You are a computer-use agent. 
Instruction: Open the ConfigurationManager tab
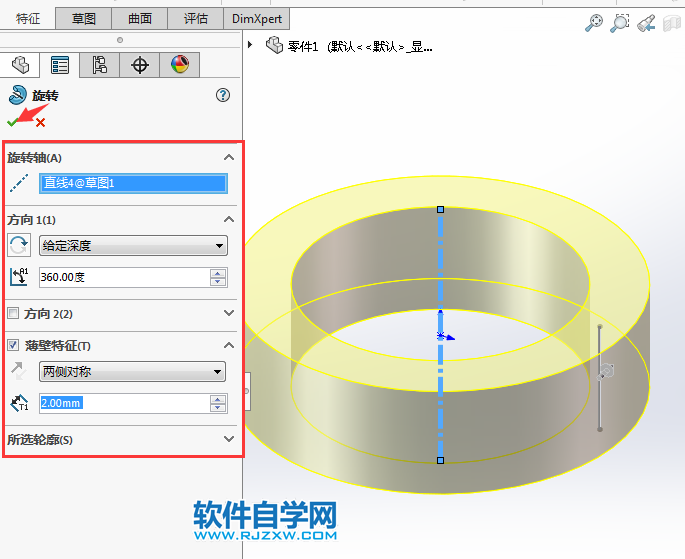click(100, 65)
